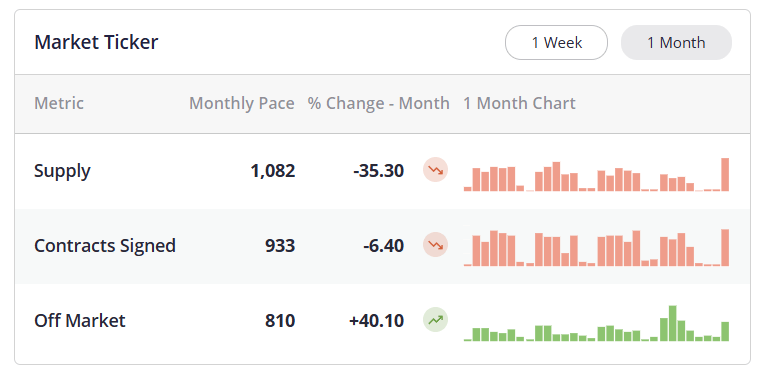The image size is (762, 376).
Task: Click the Off Market upward trend icon
Action: point(435,320)
